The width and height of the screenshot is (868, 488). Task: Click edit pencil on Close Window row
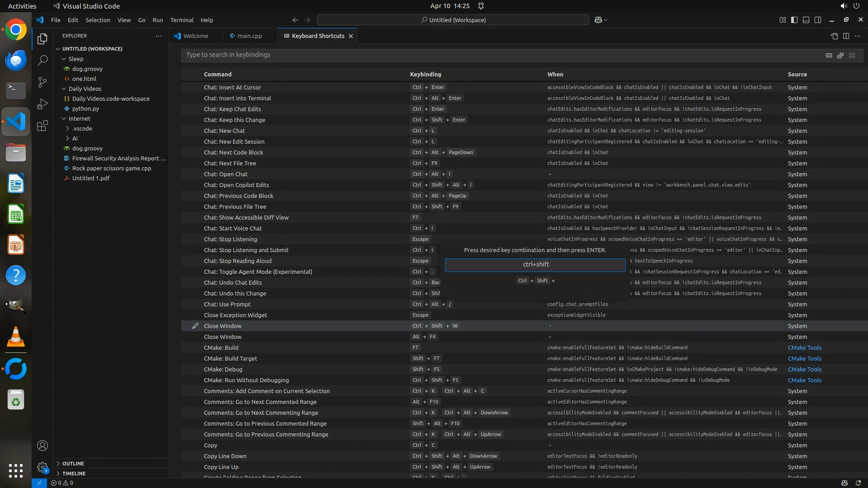[195, 326]
